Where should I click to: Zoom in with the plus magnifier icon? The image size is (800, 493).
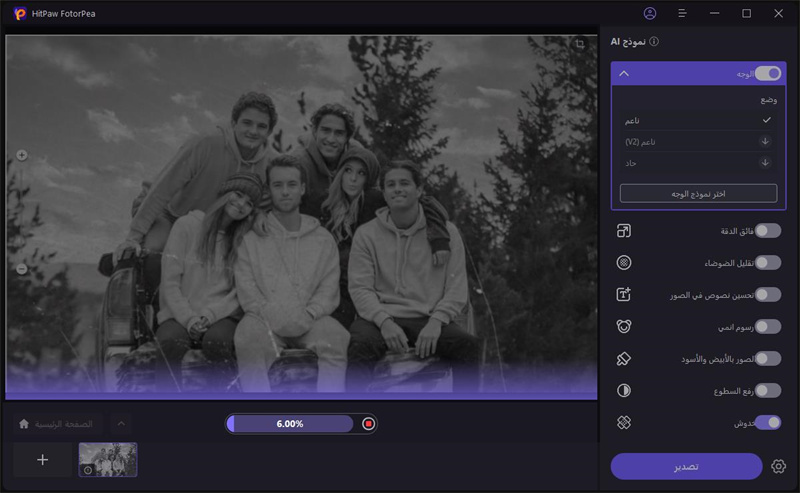click(21, 155)
